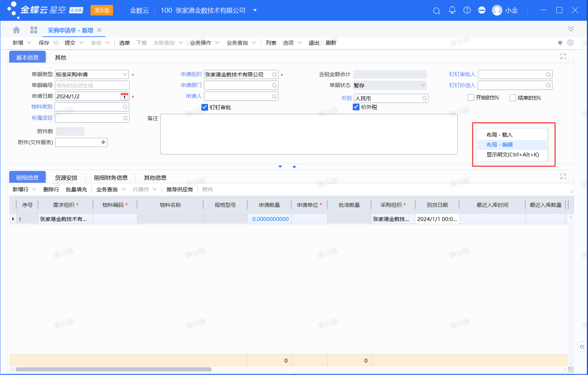Expand the 选项 dropdown

300,43
